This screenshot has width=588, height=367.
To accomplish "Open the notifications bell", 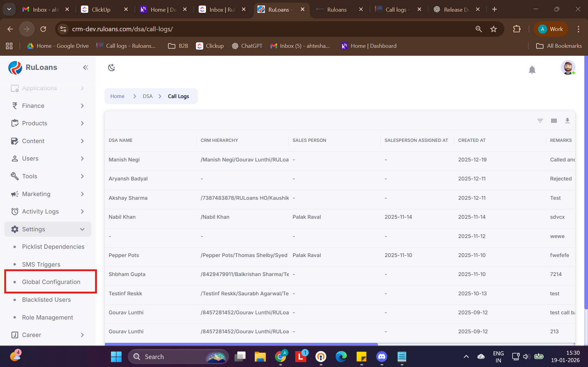I will click(532, 70).
